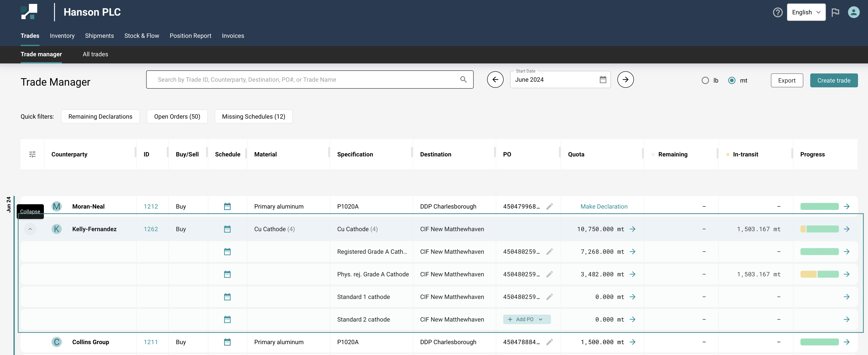
Task: Open the Start Date calendar icon
Action: click(603, 80)
